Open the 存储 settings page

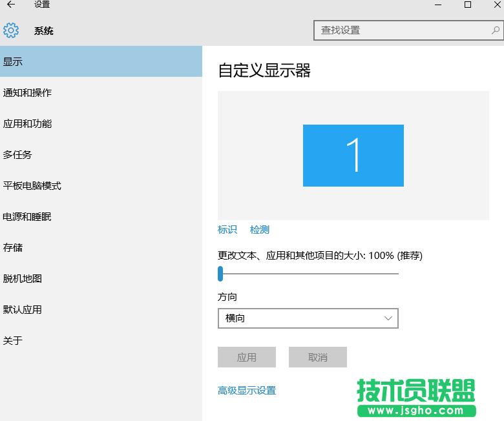coord(13,248)
